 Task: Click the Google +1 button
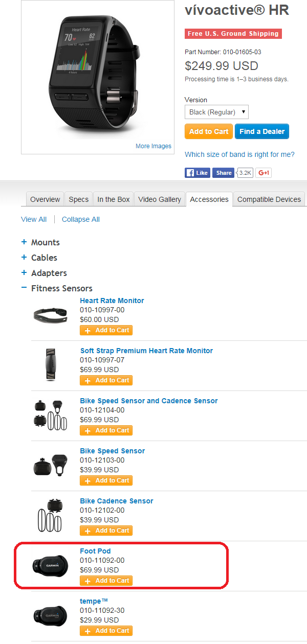(x=264, y=173)
